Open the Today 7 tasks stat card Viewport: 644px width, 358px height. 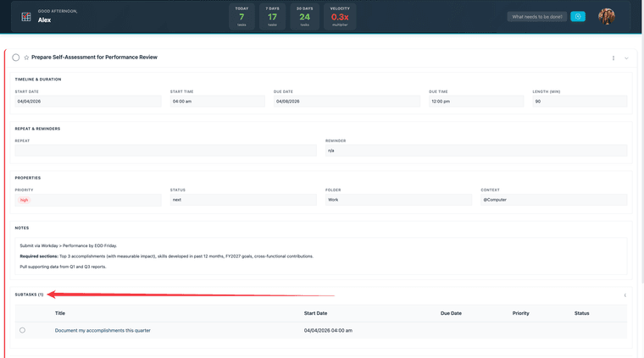[x=241, y=16]
